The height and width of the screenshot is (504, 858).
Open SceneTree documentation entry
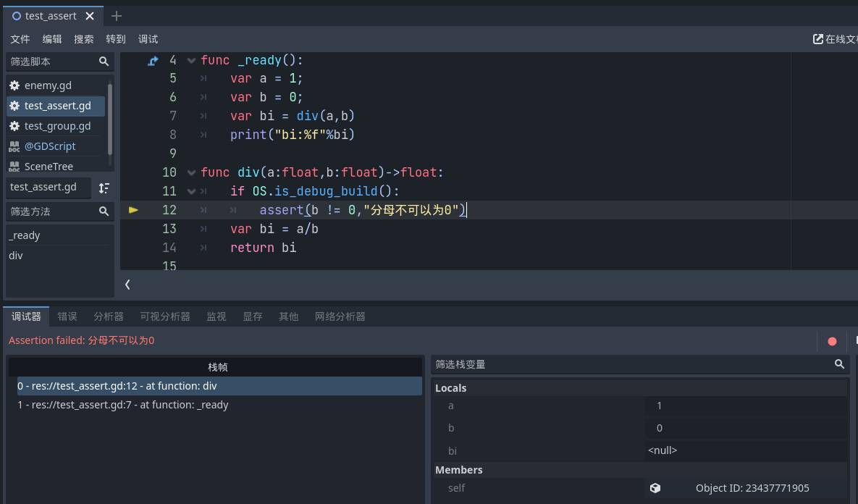pyautogui.click(x=56, y=165)
